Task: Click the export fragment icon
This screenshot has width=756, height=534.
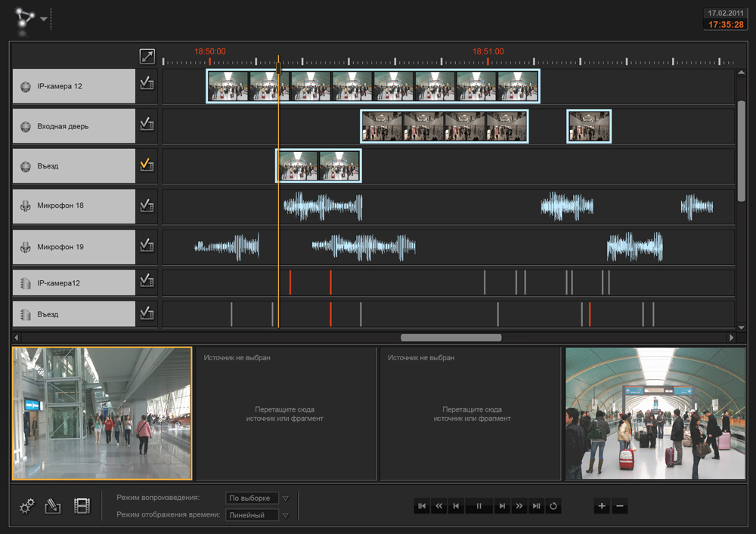Action: pos(53,506)
